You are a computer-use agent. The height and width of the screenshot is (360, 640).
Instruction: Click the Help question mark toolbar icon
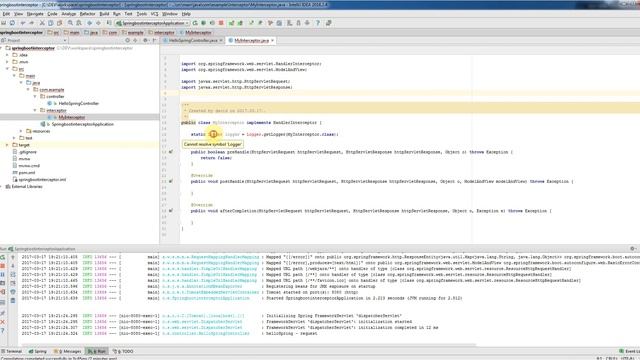pyautogui.click(x=318, y=23)
